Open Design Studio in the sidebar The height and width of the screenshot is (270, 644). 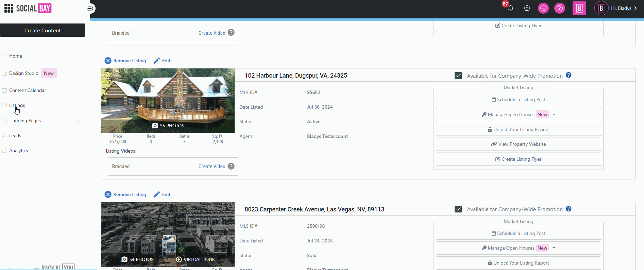coord(24,73)
